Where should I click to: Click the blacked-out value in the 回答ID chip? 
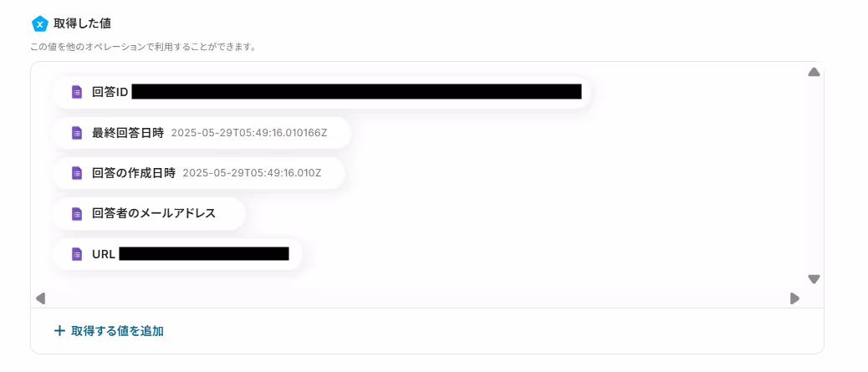click(356, 92)
